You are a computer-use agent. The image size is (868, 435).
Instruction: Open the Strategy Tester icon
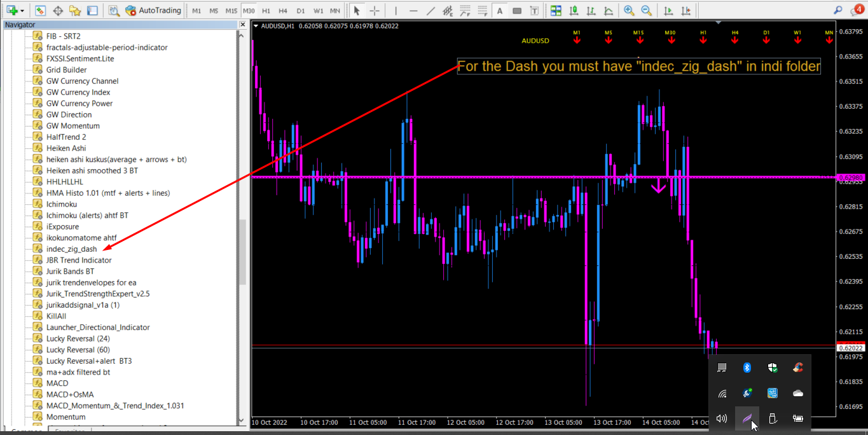[114, 10]
